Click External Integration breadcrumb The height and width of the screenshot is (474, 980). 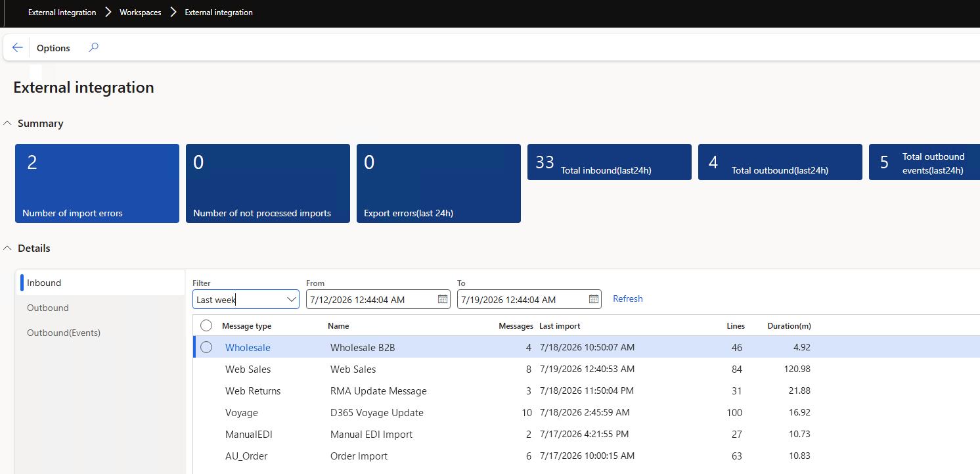62,12
